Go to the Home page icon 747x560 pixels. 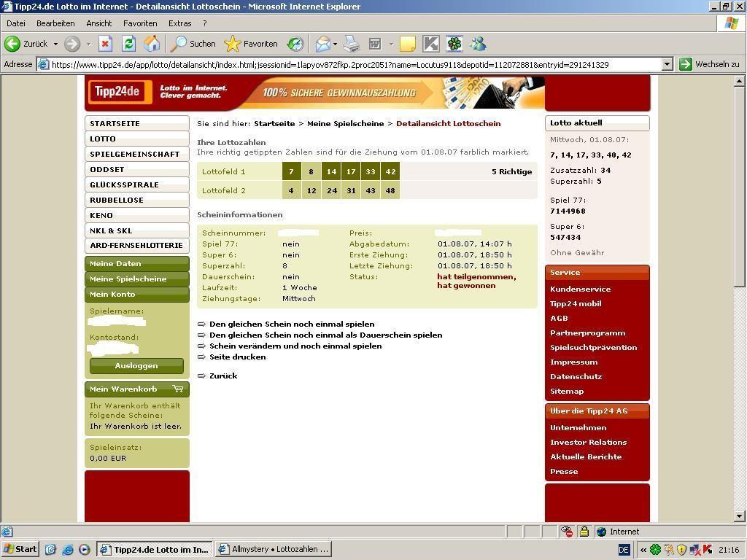(x=152, y=44)
